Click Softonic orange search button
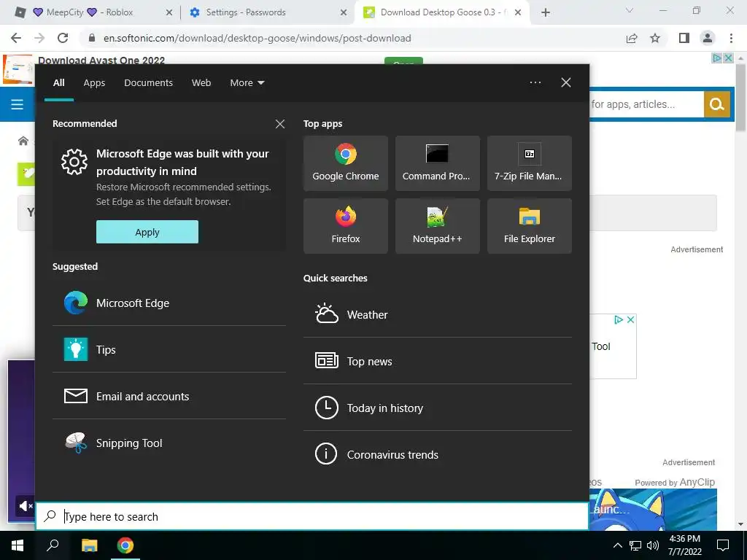Image resolution: width=747 pixels, height=560 pixels. click(x=717, y=104)
